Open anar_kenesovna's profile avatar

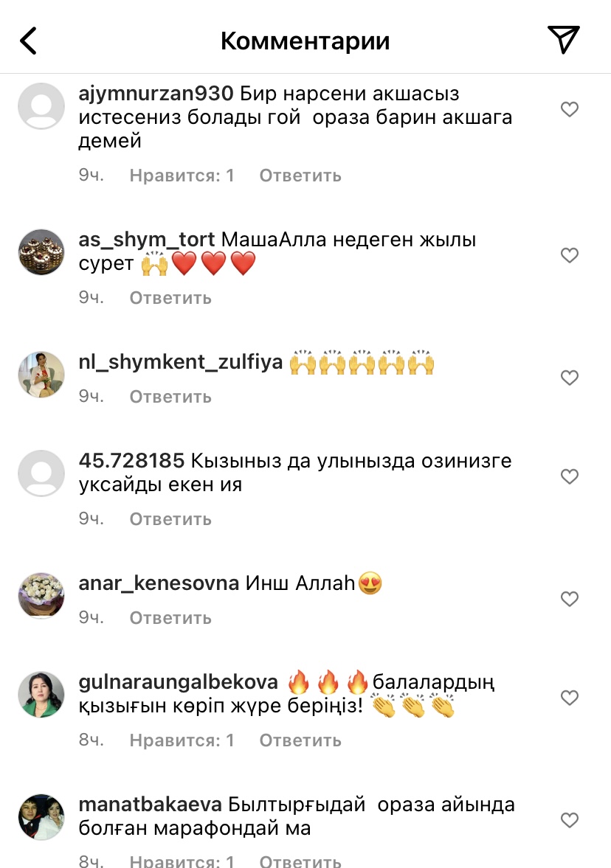coord(41,596)
